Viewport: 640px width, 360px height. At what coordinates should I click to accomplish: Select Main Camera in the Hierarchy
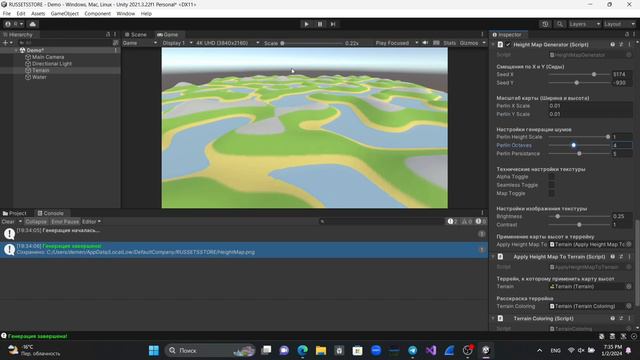(48, 57)
